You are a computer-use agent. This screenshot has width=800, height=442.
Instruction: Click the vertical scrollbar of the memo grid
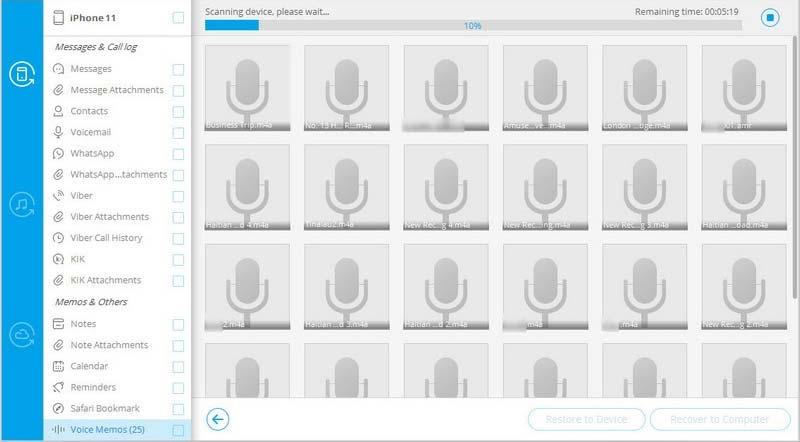795,168
